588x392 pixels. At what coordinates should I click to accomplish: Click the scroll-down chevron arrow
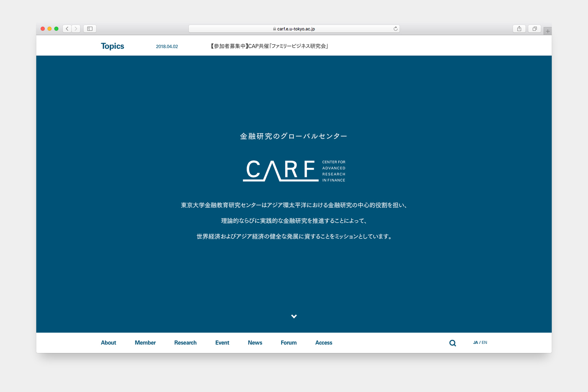coord(294,316)
